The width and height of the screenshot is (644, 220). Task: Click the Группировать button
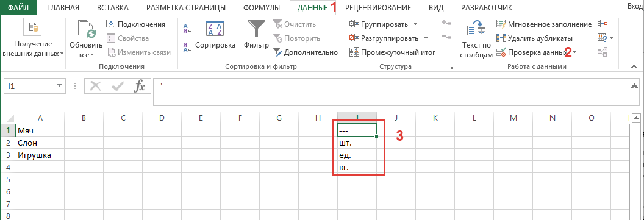coord(379,24)
